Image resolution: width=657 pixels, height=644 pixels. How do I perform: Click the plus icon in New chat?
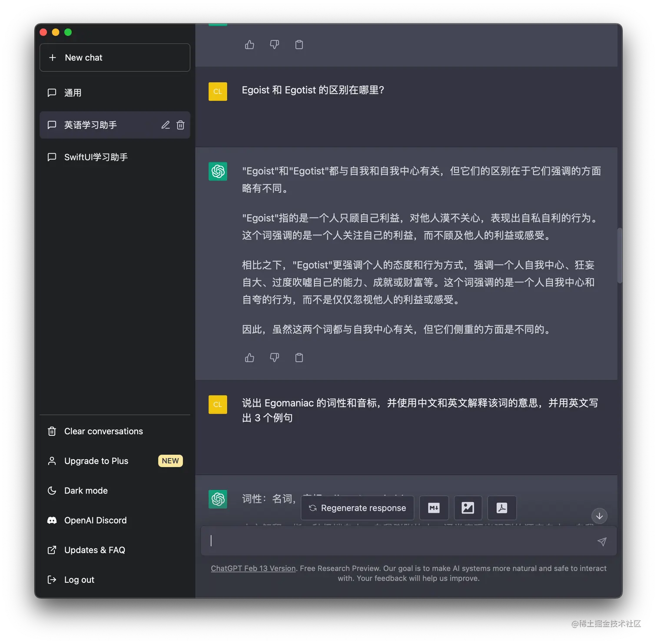click(53, 57)
